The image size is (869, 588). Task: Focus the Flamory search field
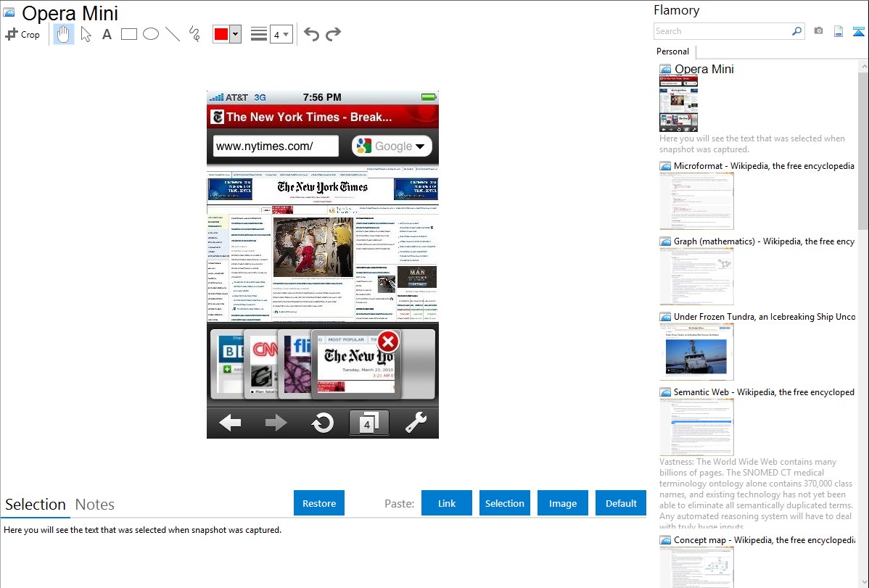tap(722, 31)
